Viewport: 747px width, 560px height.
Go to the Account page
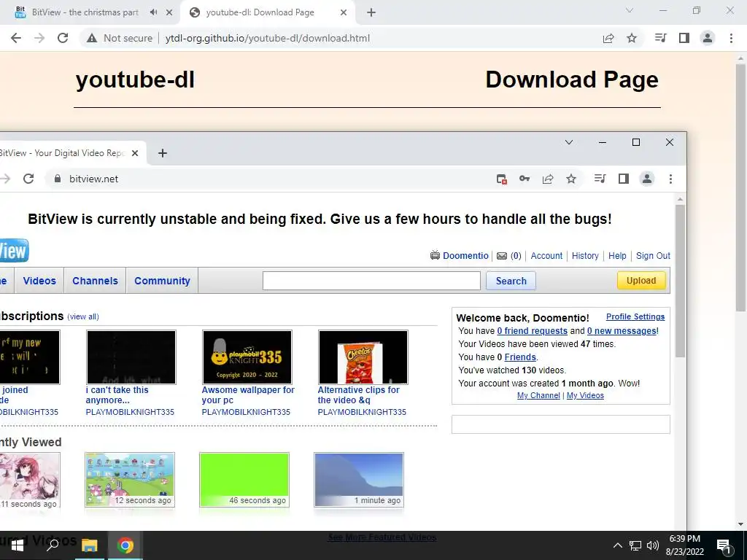click(x=546, y=256)
